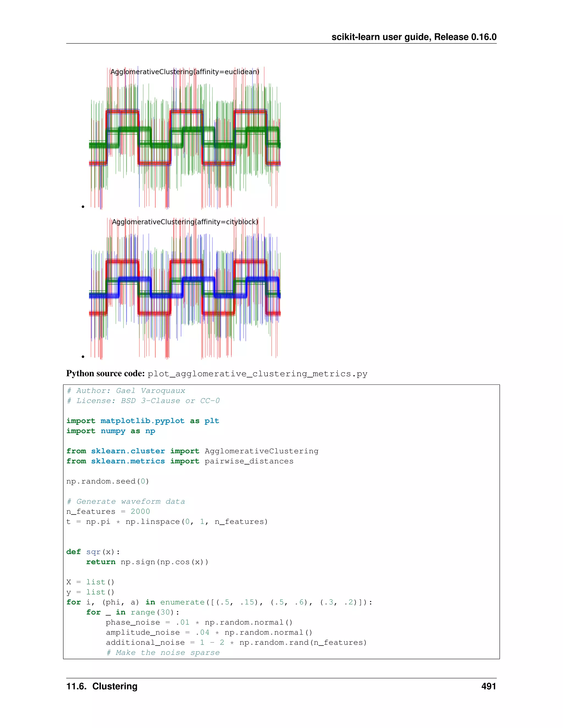563x728 pixels.
Task: Click line 'y = list()'
Action: pyautogui.click(x=90, y=592)
